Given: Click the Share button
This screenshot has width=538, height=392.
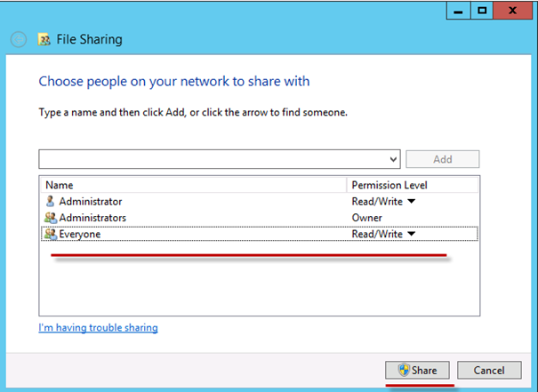Looking at the screenshot, I should coord(417,370).
